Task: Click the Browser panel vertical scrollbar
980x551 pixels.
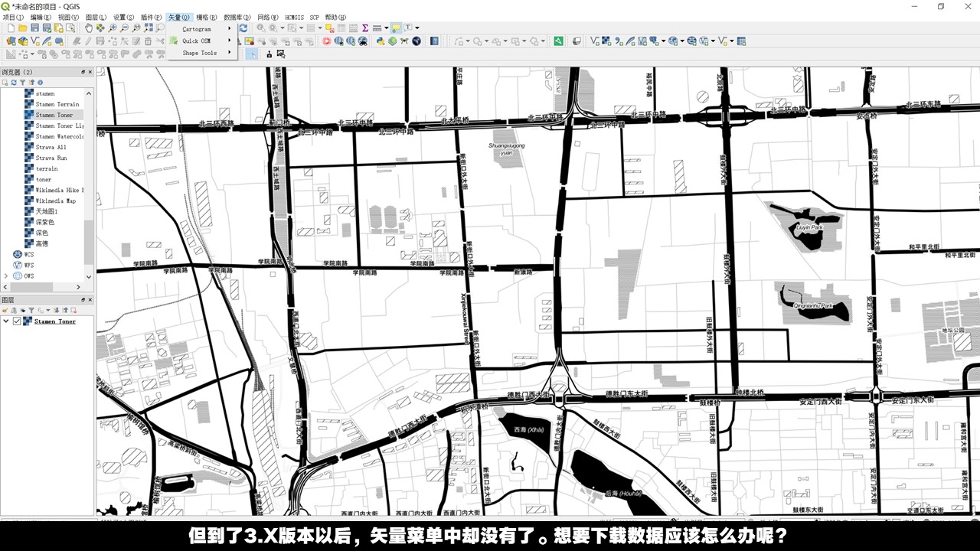Action: pyautogui.click(x=89, y=241)
